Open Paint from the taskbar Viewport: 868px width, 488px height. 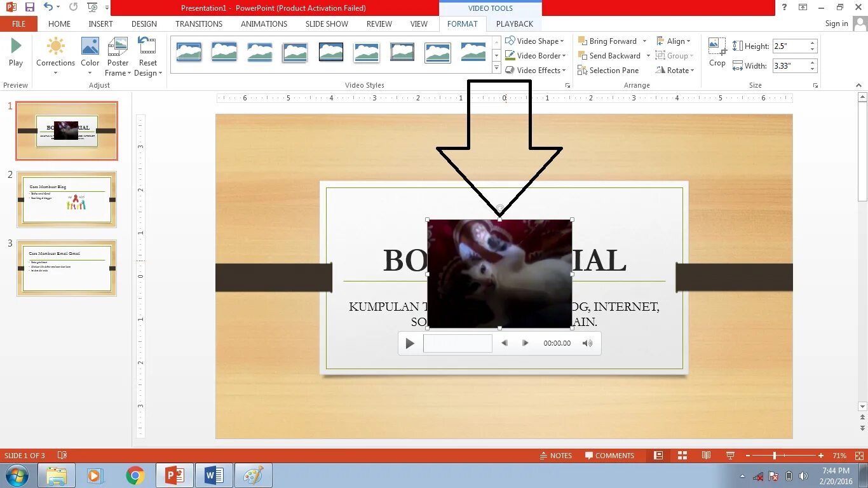[x=253, y=475]
